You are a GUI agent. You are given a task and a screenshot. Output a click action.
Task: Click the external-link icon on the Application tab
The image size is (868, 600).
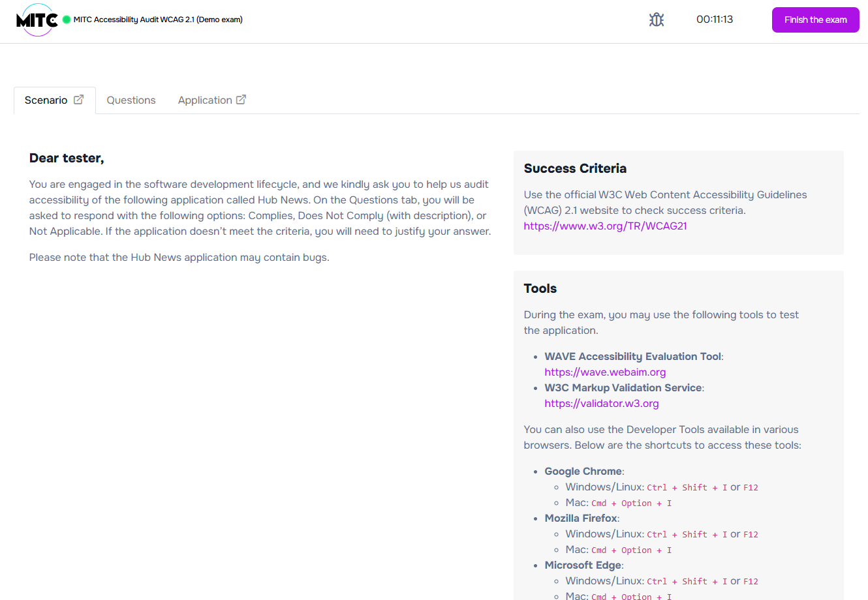[x=241, y=99]
